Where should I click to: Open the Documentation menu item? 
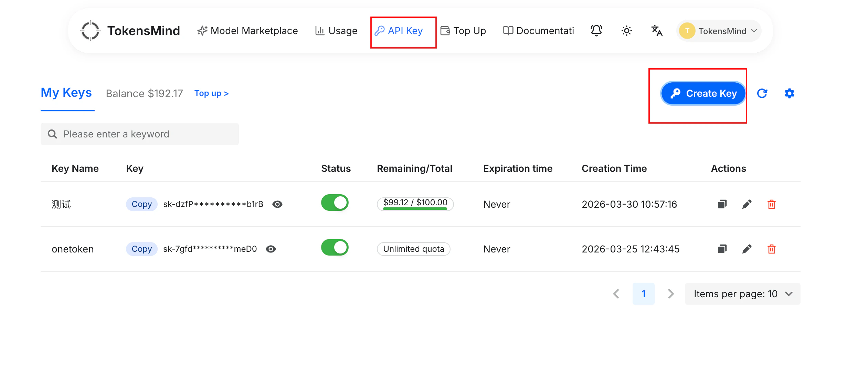click(538, 31)
